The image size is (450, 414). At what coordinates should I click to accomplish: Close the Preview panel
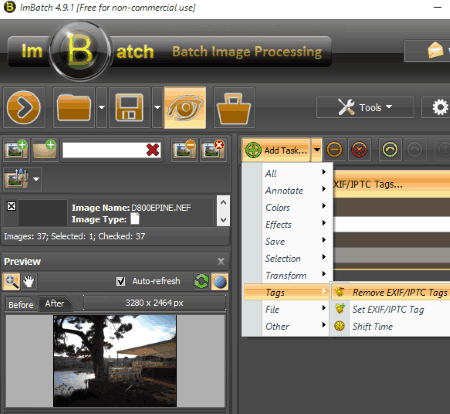pos(221,261)
